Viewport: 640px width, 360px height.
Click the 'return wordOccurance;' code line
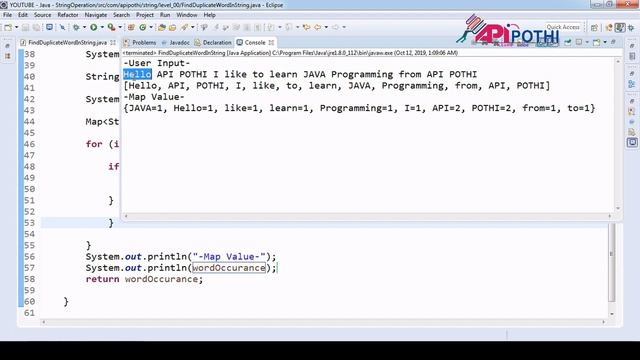coord(144,279)
